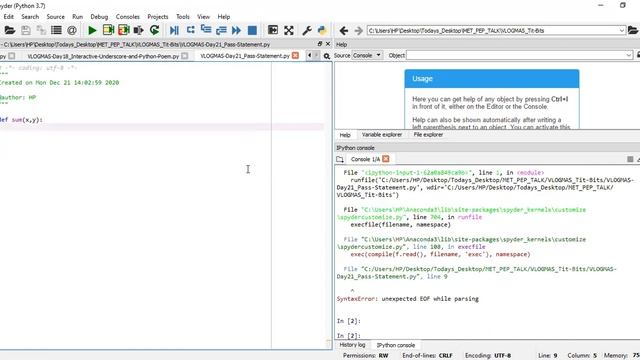Close the VLOGMAS-Day21_Pass-Statement.py tab
Viewport: 640px width, 360px height.
[295, 56]
